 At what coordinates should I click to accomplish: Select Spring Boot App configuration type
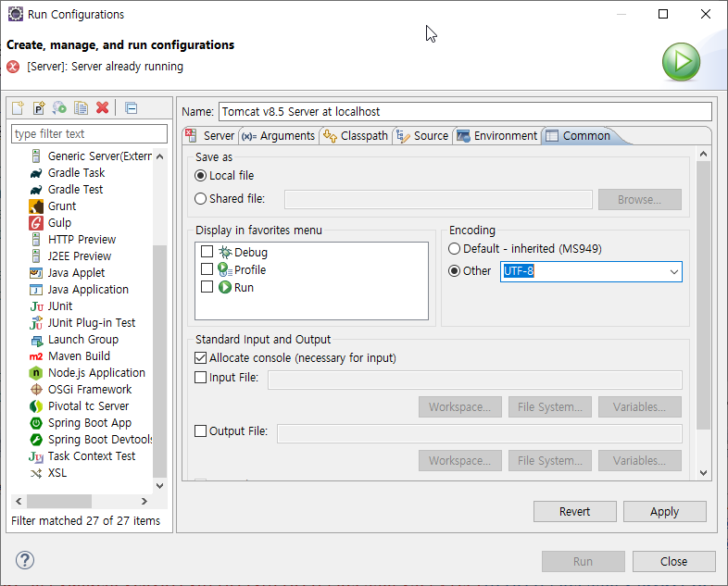(x=90, y=423)
